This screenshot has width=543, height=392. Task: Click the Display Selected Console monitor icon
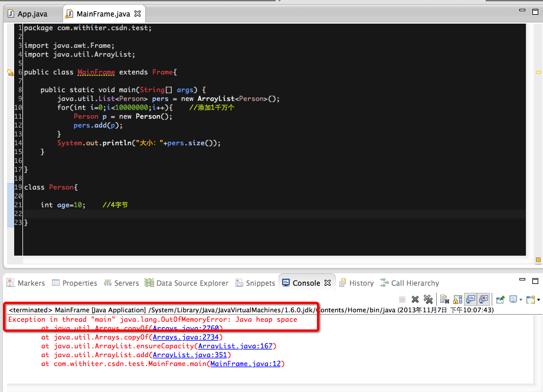coord(513,299)
